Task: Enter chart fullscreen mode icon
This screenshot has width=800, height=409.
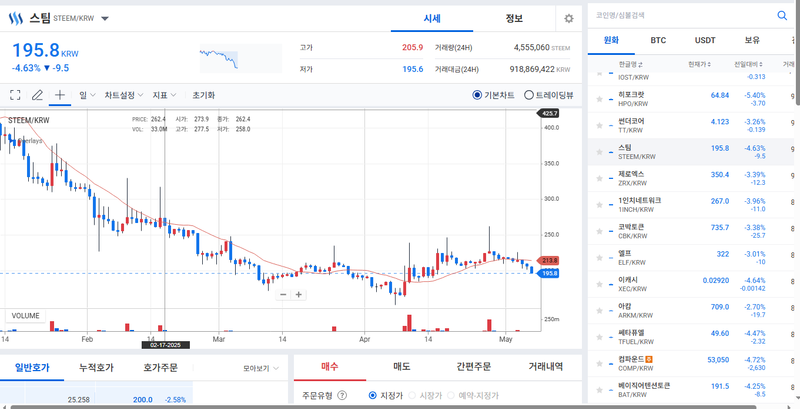Action: [15, 95]
